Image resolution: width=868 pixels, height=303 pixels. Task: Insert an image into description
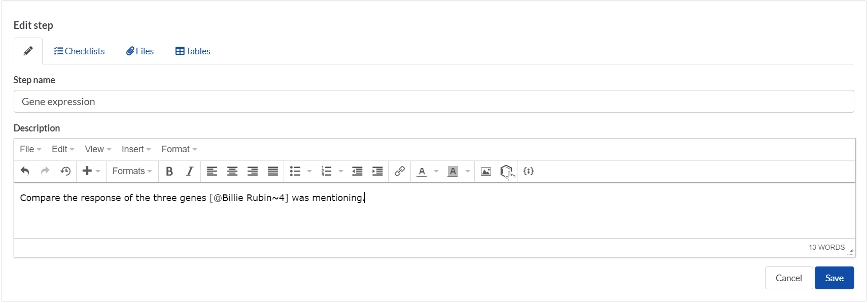486,172
